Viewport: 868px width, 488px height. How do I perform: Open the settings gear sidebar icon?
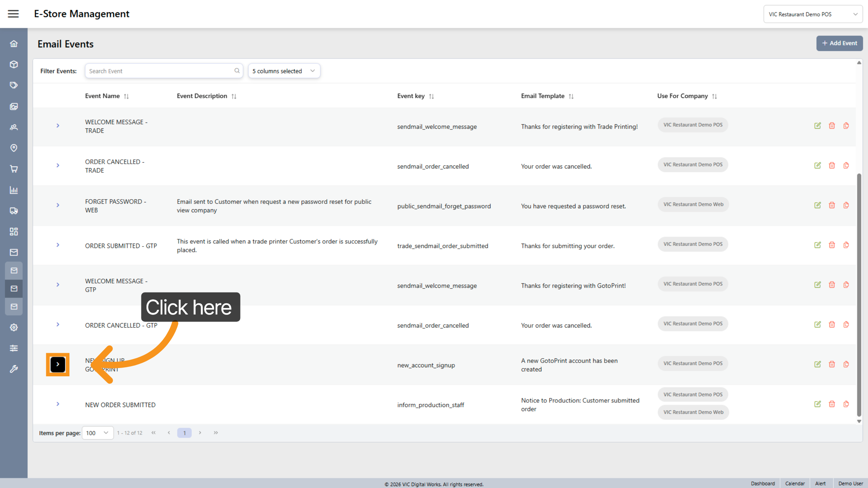14,328
